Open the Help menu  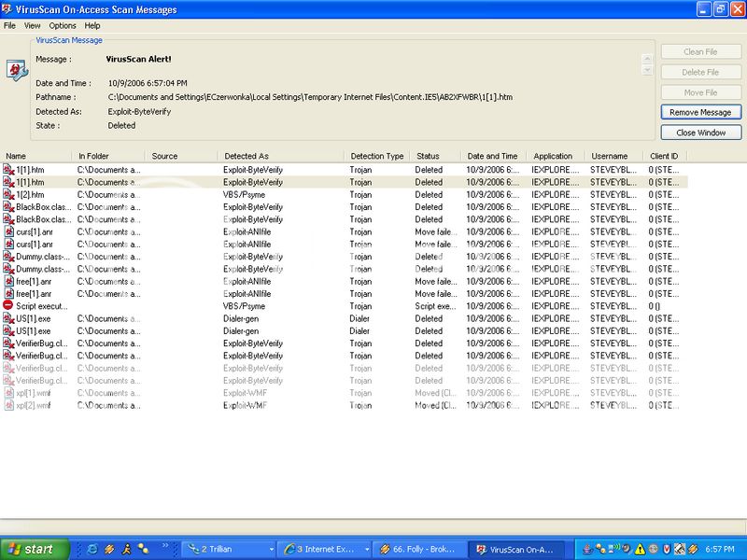click(x=92, y=26)
